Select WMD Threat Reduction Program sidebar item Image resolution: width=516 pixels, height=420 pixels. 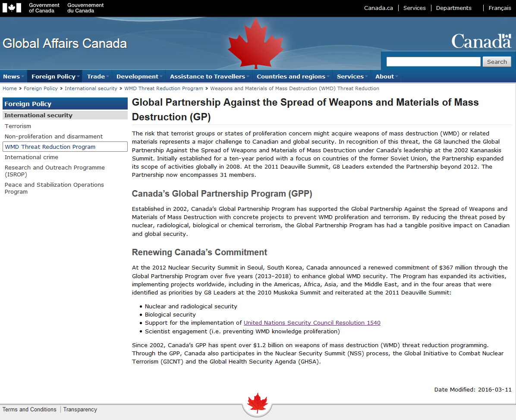[x=65, y=147]
